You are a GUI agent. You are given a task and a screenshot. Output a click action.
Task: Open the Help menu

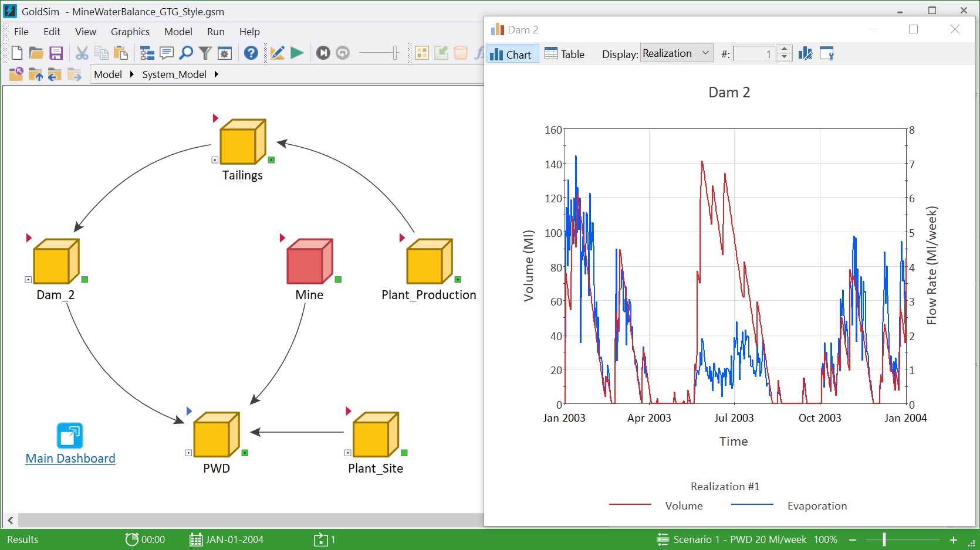tap(249, 32)
